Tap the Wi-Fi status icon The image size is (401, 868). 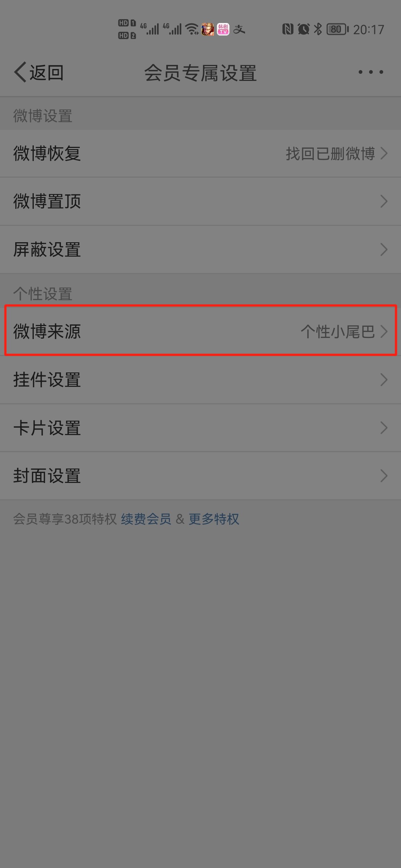point(192,29)
